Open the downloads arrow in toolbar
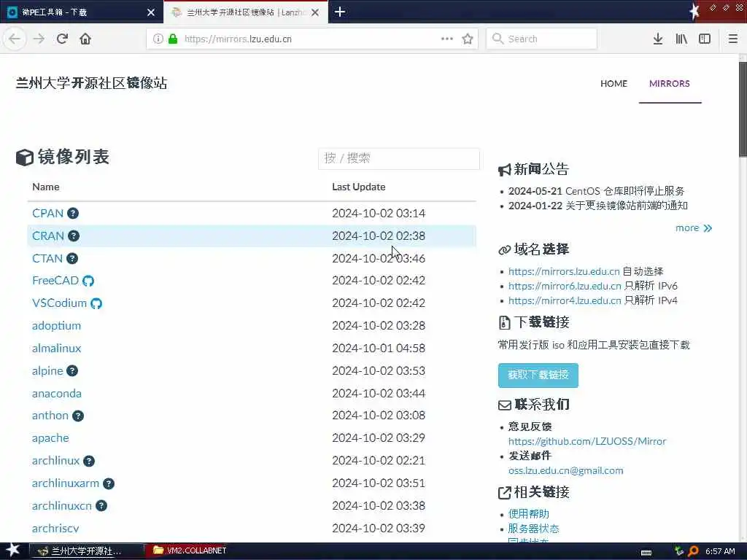The image size is (747, 560). pos(658,39)
